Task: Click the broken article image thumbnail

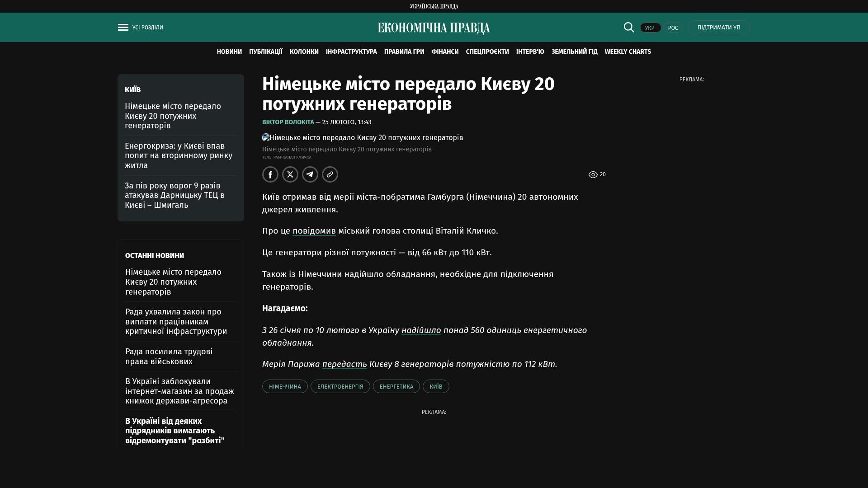Action: (x=266, y=137)
